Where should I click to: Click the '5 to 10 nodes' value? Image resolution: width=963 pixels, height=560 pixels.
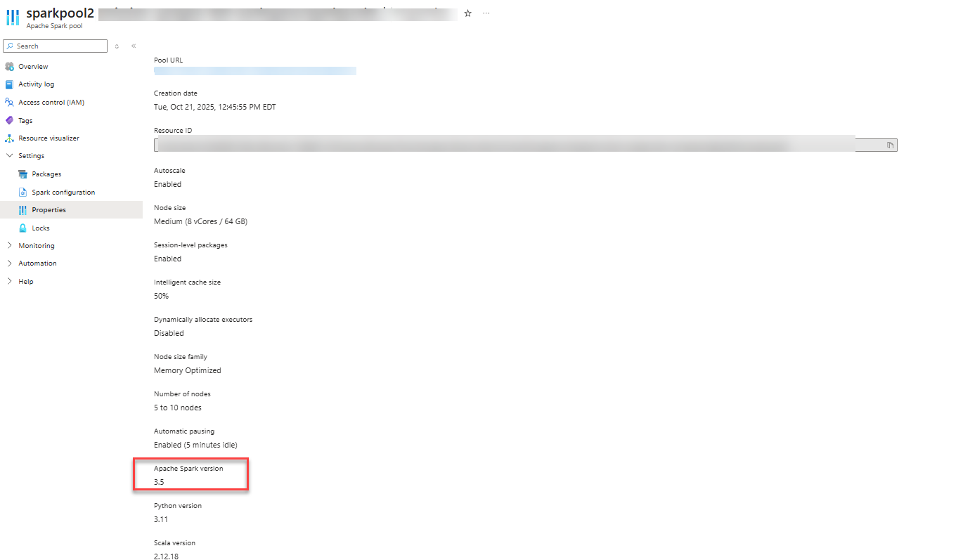(x=178, y=408)
